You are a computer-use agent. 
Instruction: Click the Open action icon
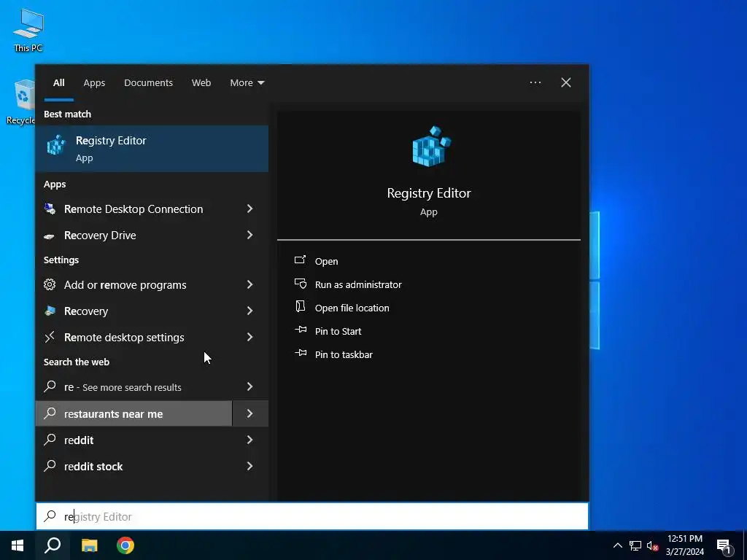[300, 260]
